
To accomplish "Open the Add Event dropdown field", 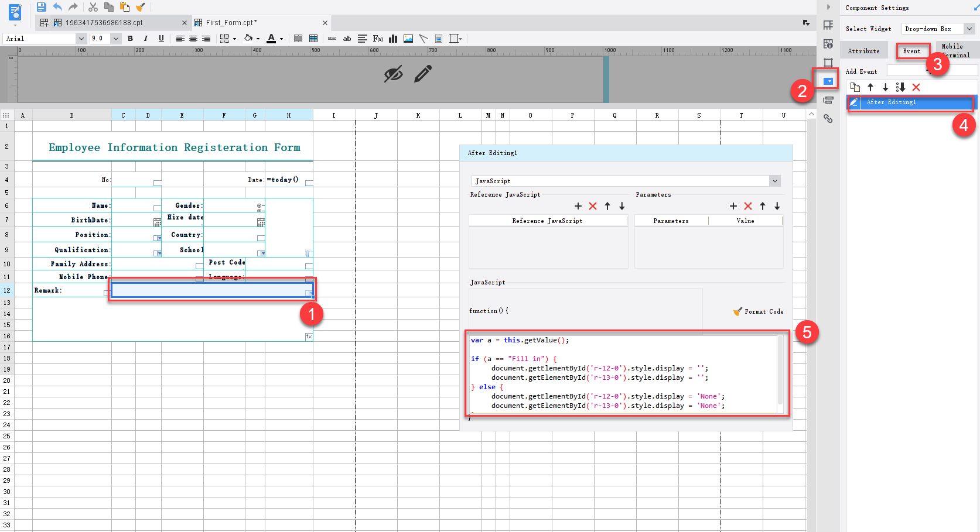I will (932, 71).
